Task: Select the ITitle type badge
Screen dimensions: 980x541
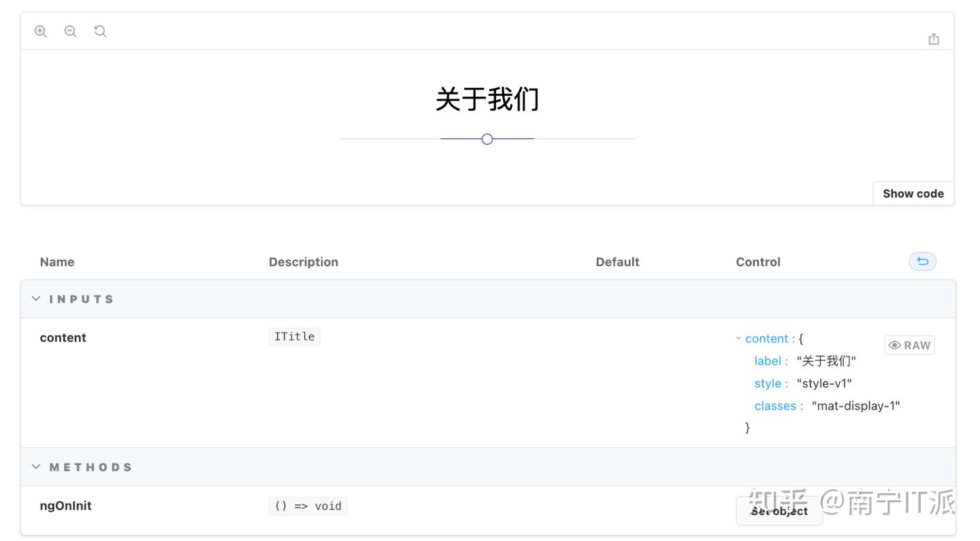Action: pyautogui.click(x=294, y=337)
